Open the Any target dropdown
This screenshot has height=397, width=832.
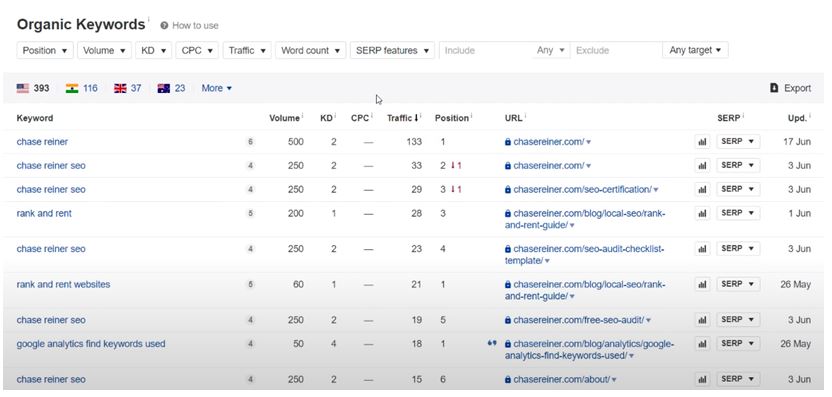pyautogui.click(x=695, y=50)
